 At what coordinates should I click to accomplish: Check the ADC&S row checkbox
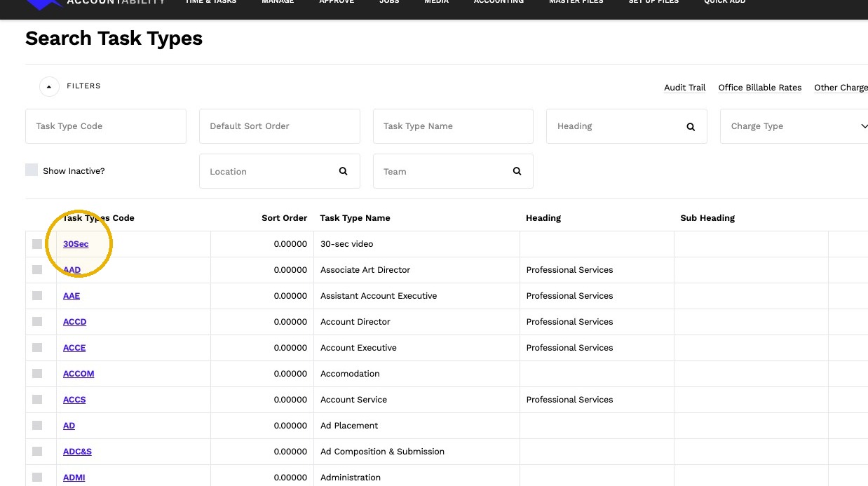[37, 452]
